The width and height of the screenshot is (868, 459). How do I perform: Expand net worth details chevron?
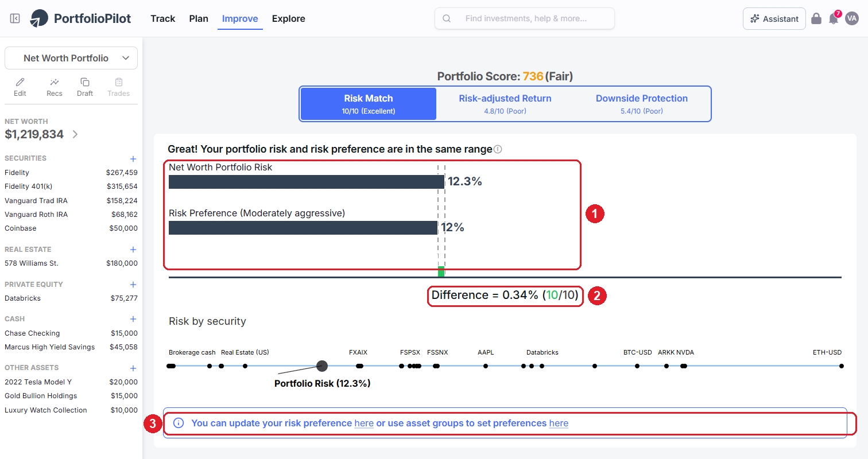(x=75, y=134)
